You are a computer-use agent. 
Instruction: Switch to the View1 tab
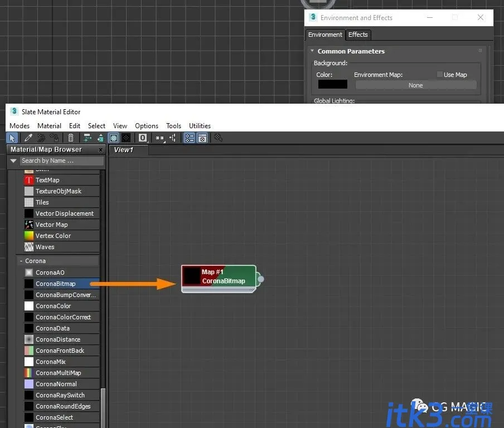click(x=128, y=150)
